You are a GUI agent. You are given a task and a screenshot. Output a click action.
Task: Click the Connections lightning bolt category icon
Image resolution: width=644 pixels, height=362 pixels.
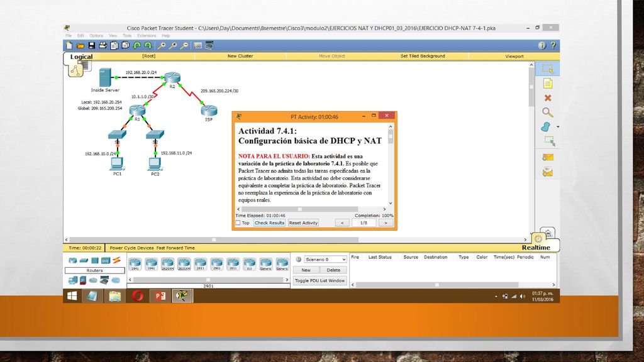pos(116,260)
